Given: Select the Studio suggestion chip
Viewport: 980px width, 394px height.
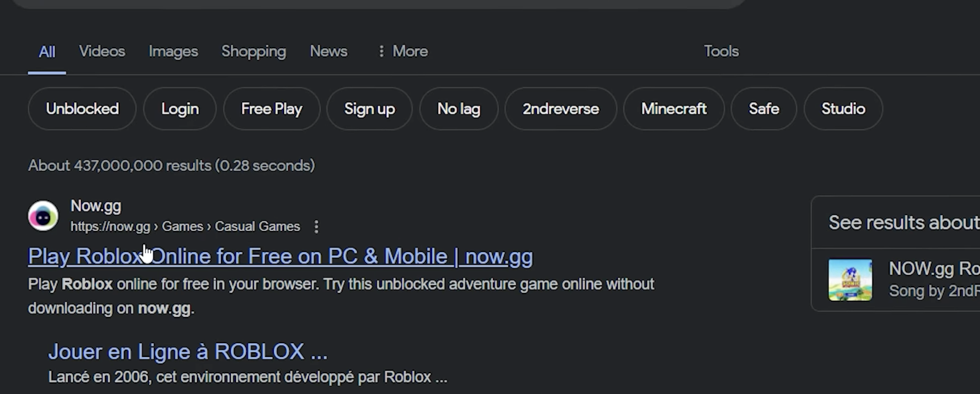Looking at the screenshot, I should coord(843,109).
